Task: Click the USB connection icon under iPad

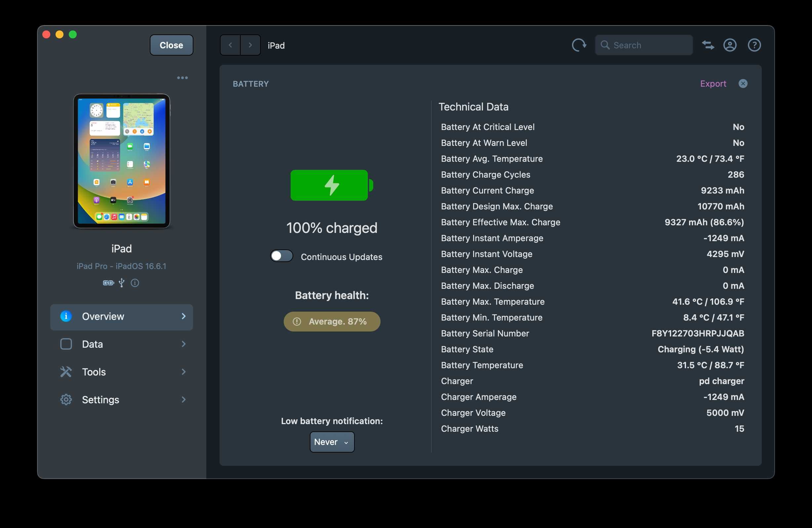Action: (121, 283)
